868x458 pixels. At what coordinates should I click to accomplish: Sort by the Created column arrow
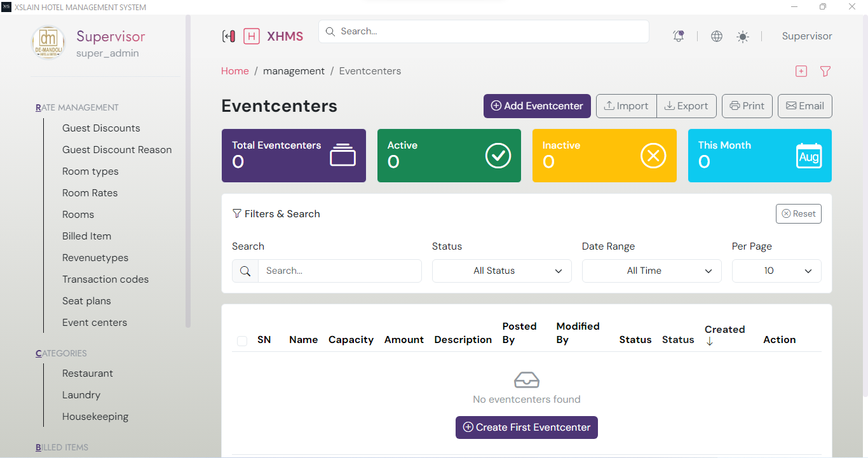710,340
